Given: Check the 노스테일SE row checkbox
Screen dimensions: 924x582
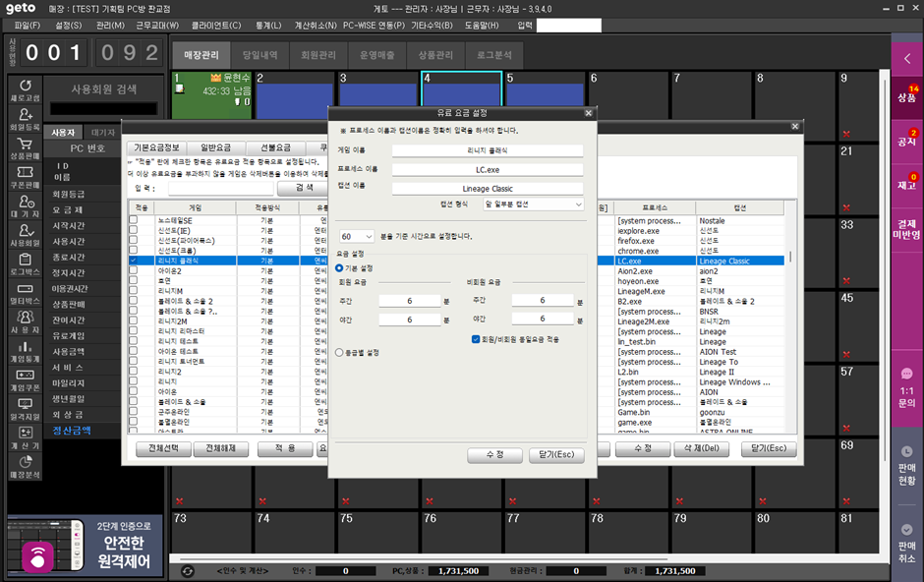Looking at the screenshot, I should [134, 221].
